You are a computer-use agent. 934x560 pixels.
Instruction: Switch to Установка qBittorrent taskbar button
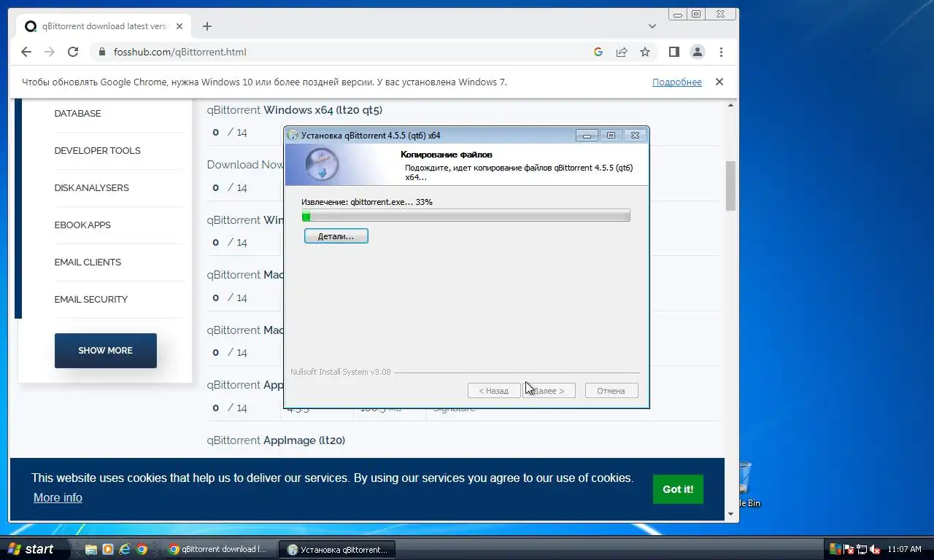coord(338,549)
